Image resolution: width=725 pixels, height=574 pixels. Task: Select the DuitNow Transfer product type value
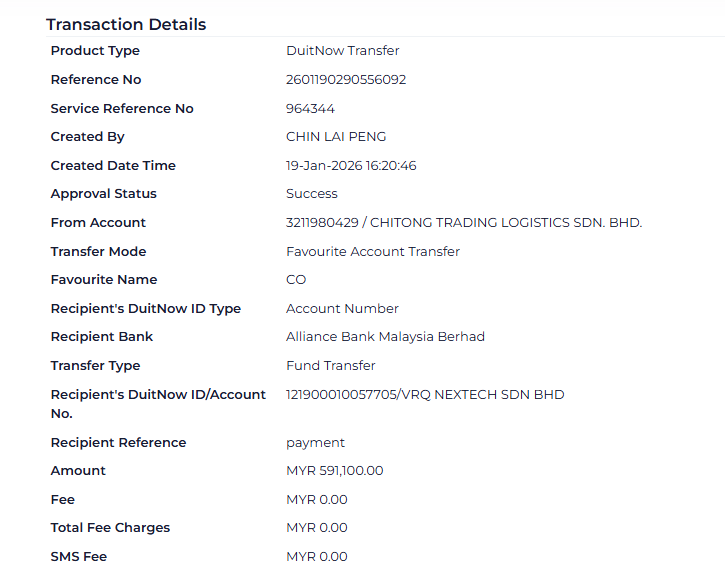point(343,51)
